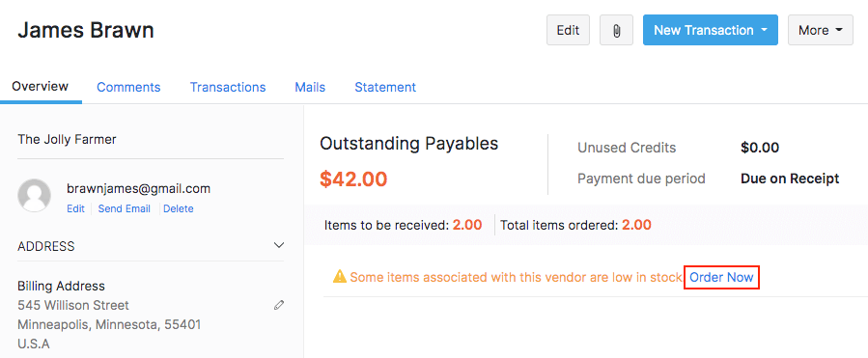Go to the Mails tab
868x358 pixels.
click(x=310, y=87)
